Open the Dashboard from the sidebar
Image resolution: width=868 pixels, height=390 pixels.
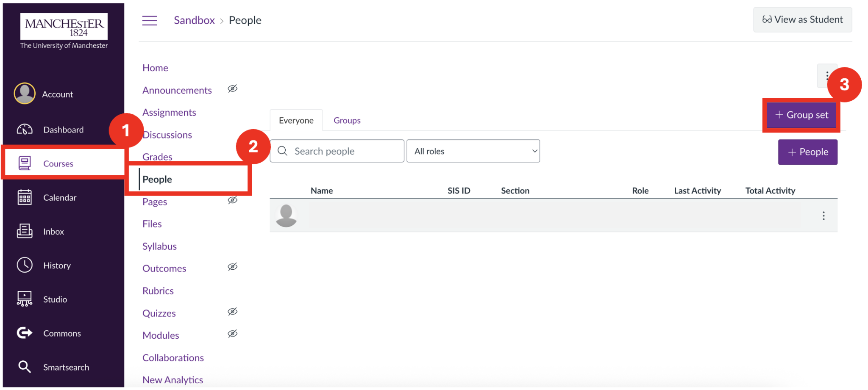[x=24, y=129]
